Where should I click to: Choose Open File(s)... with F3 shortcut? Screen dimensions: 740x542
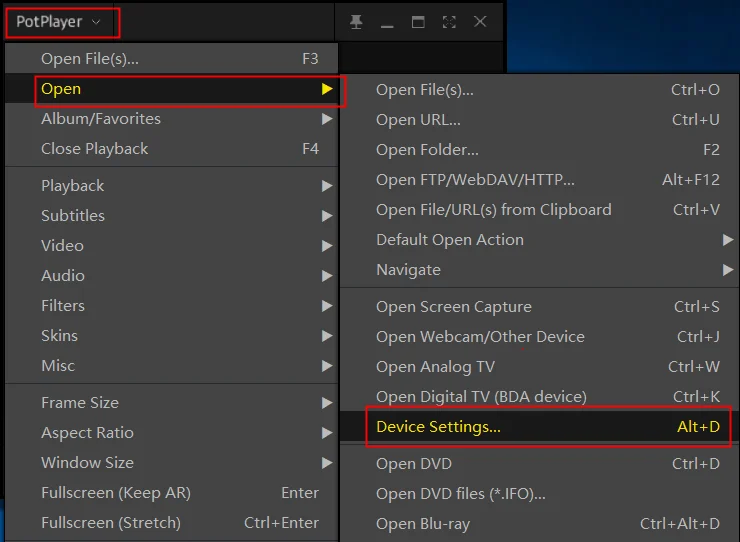tap(172, 59)
